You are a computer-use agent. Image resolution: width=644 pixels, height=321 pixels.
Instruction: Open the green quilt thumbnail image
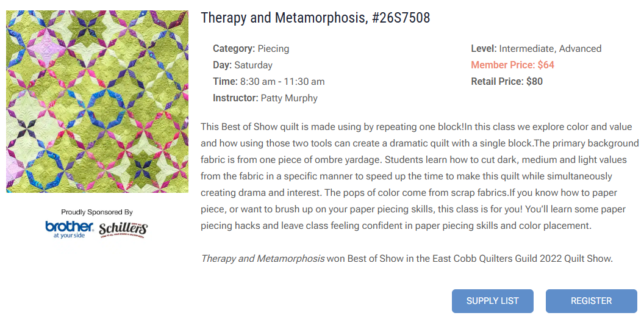[97, 101]
